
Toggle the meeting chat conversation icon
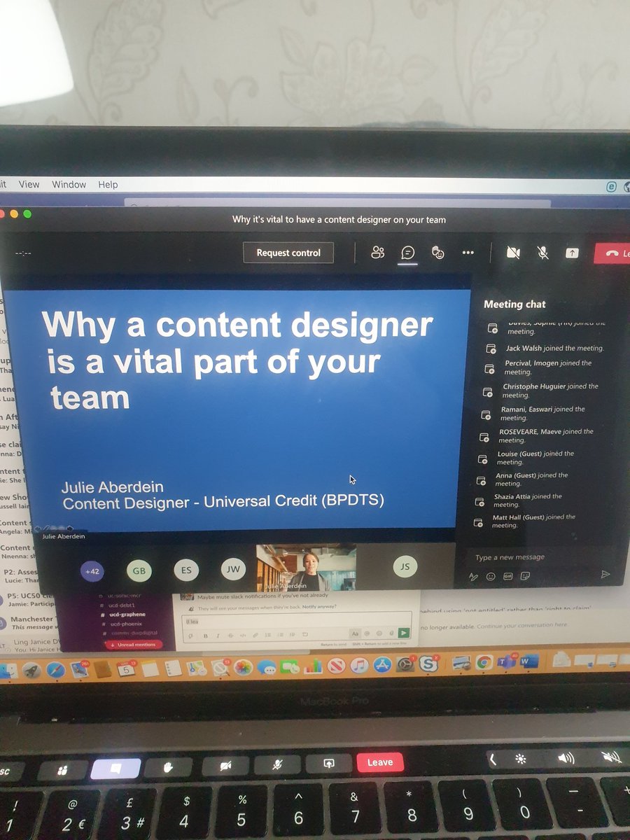pyautogui.click(x=408, y=253)
